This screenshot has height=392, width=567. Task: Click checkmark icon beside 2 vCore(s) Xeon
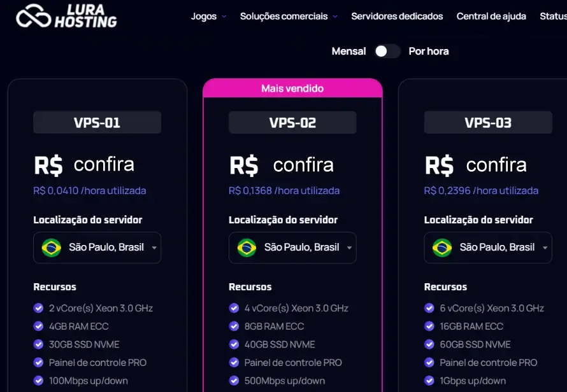coord(38,308)
